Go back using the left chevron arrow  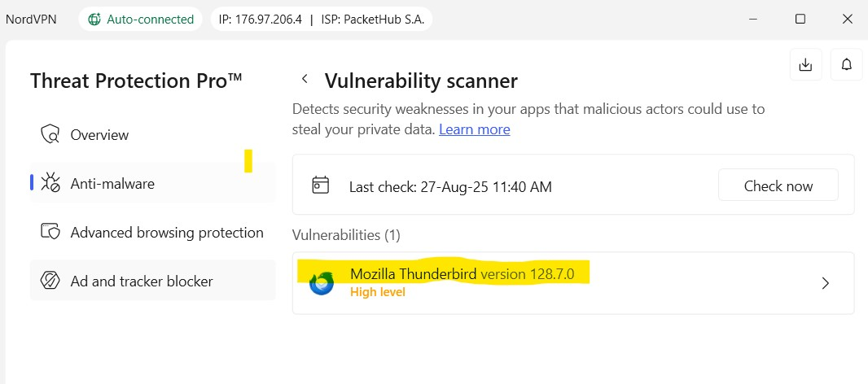pyautogui.click(x=305, y=79)
